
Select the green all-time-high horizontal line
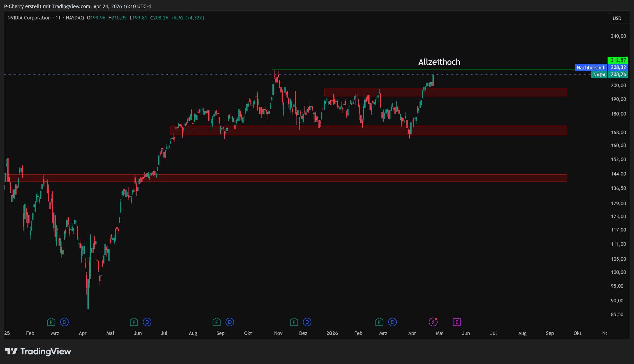[350, 69]
